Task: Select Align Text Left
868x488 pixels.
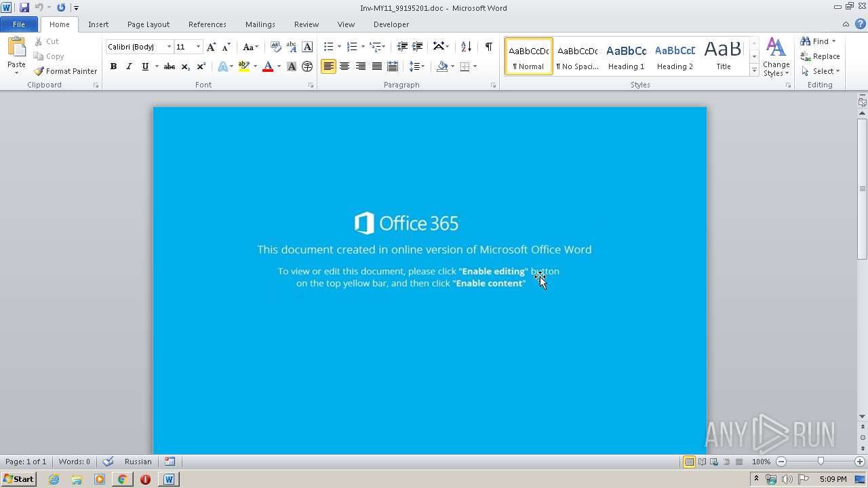Action: pyautogui.click(x=329, y=66)
